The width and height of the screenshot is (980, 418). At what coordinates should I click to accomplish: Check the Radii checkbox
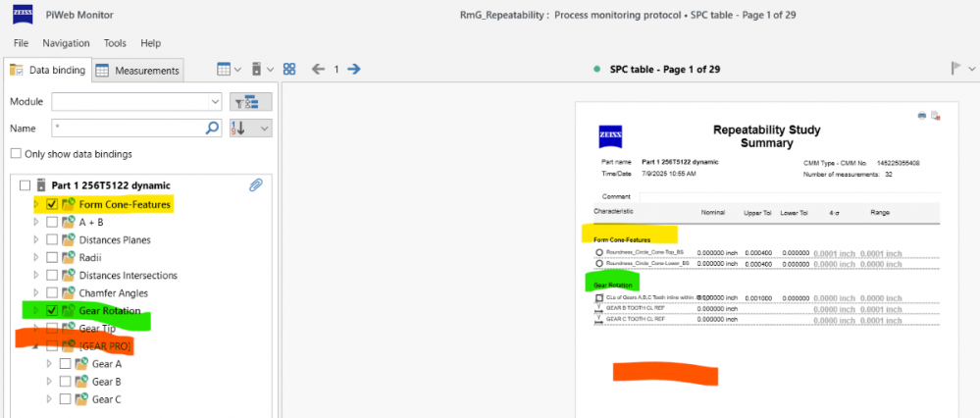pyautogui.click(x=53, y=257)
